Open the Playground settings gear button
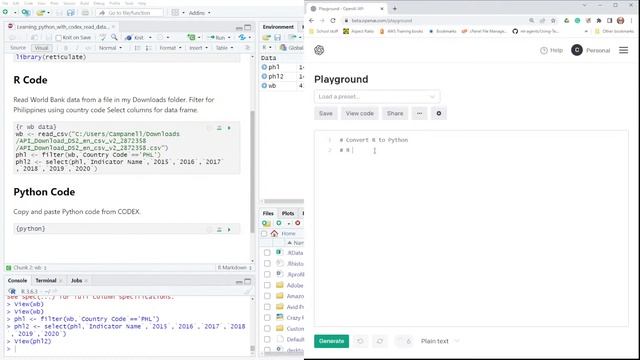 [439, 113]
